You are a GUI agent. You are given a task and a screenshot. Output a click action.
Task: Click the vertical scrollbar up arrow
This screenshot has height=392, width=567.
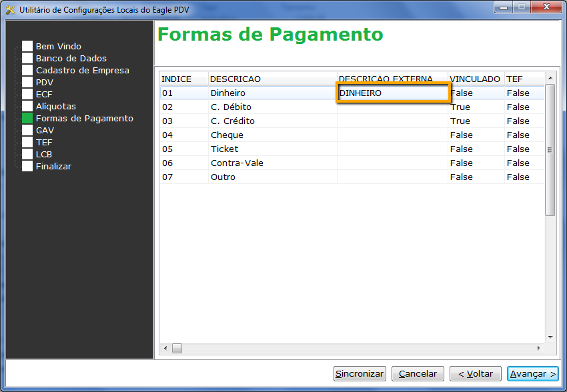[x=550, y=78]
